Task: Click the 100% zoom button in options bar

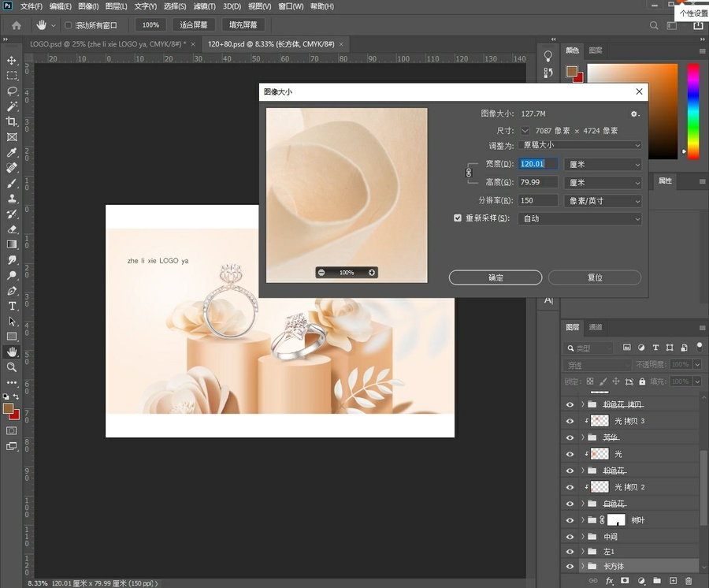Action: pos(150,25)
